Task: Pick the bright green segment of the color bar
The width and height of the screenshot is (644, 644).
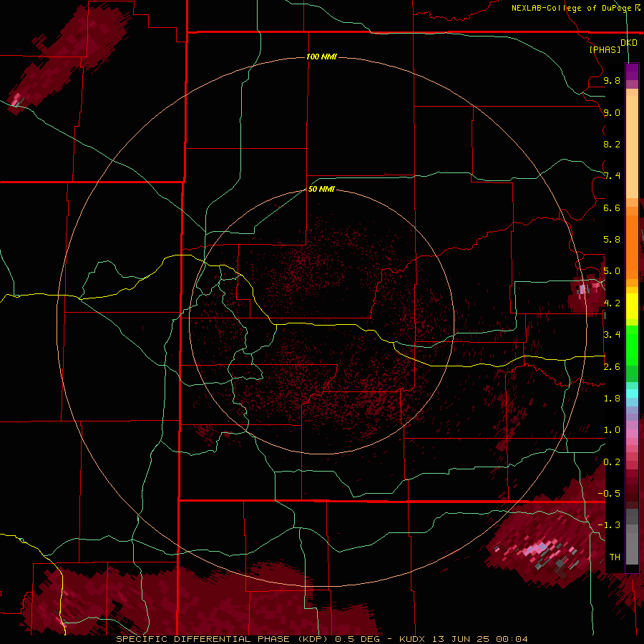Action: click(x=632, y=346)
